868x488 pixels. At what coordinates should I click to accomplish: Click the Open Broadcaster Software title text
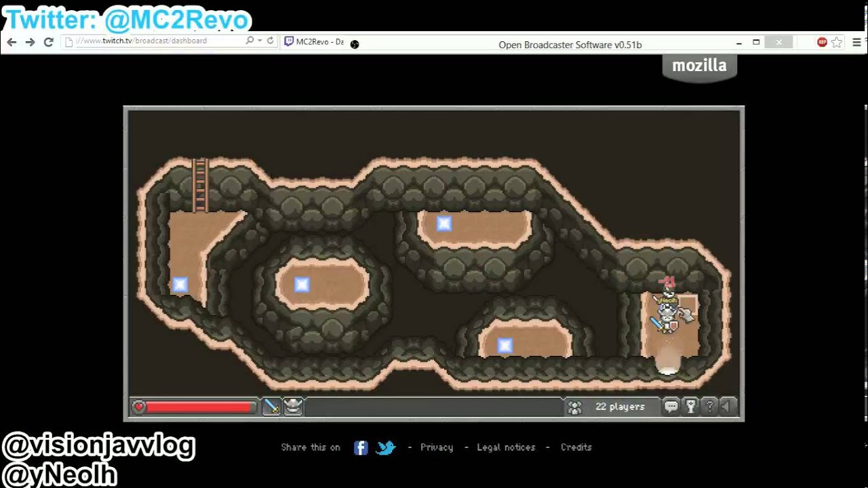tap(570, 45)
